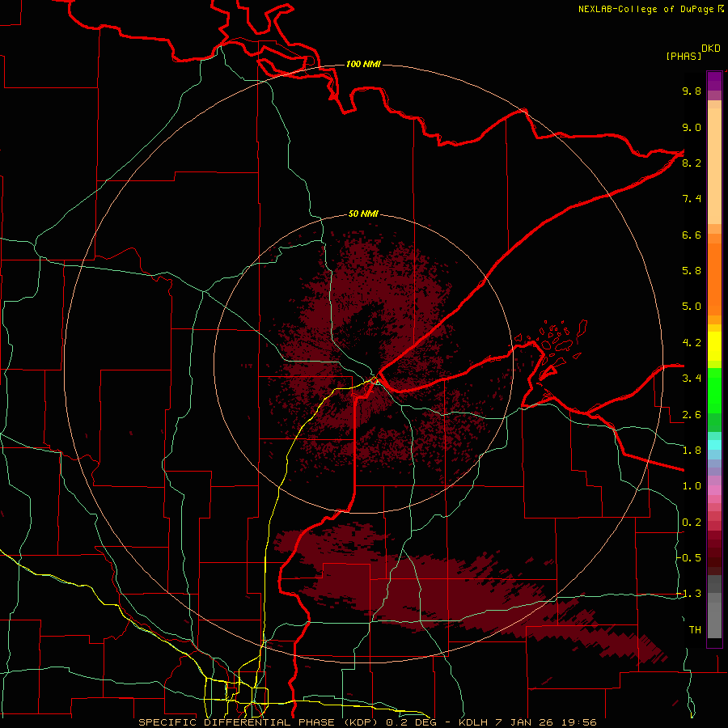Image resolution: width=728 pixels, height=728 pixels.
Task: Click the 9.0 value on the color scale
Action: pyautogui.click(x=692, y=127)
